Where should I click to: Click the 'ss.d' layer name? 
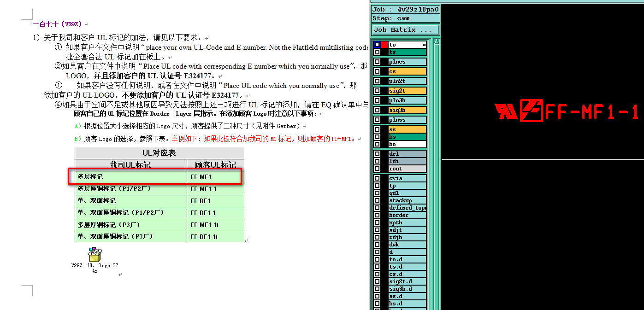click(408, 296)
